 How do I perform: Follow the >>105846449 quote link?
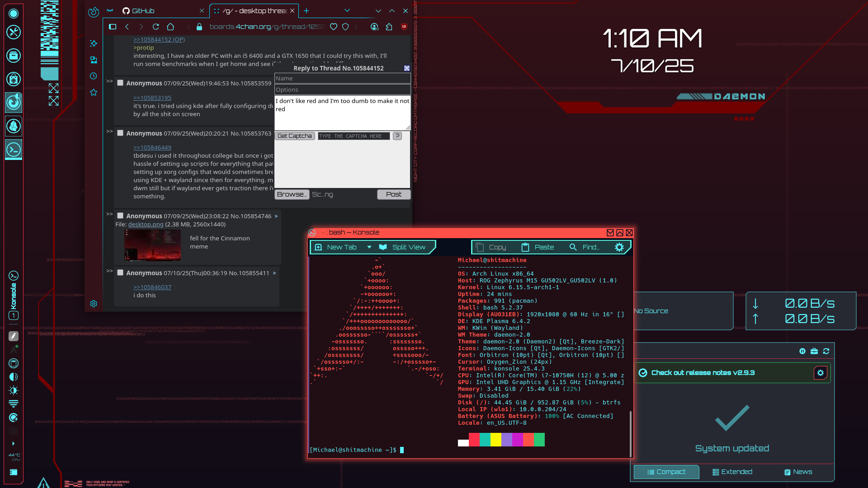coord(152,147)
